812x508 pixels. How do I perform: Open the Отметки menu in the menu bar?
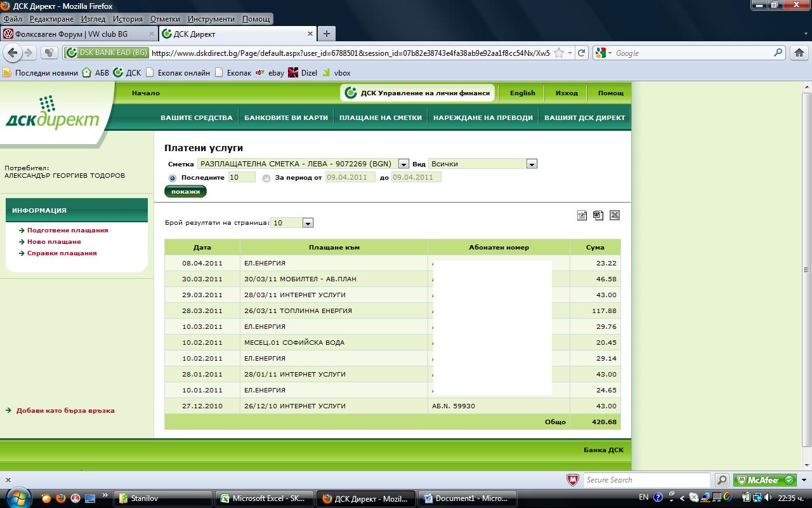(165, 19)
